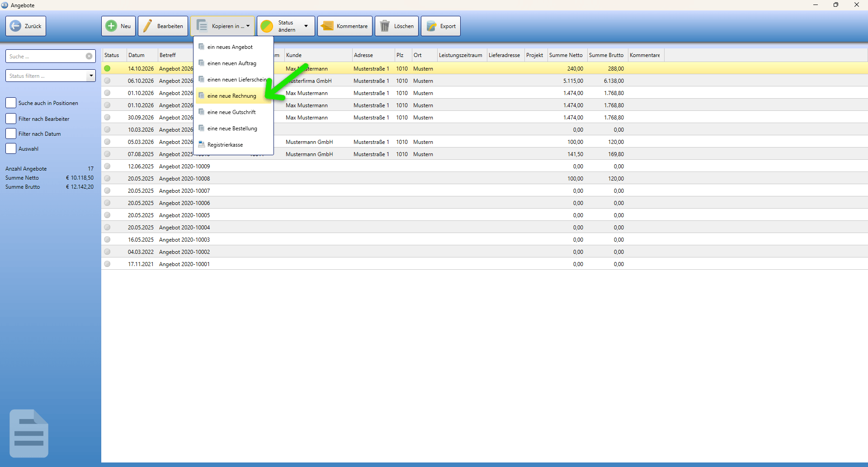Click the status dot of Angebot 2020-10009

tap(107, 166)
